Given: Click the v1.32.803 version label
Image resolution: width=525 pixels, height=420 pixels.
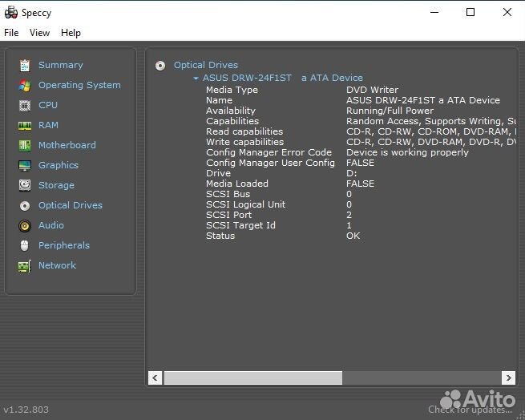Looking at the screenshot, I should tap(26, 410).
